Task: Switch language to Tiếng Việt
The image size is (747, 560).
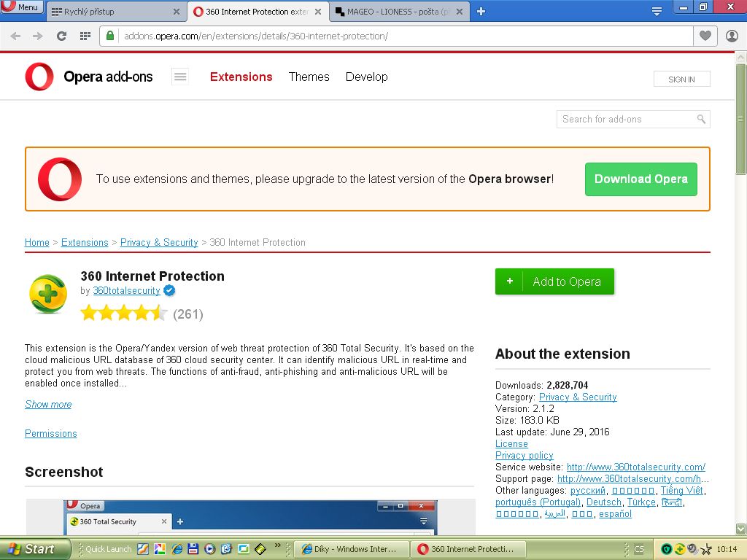Action: coord(682,491)
